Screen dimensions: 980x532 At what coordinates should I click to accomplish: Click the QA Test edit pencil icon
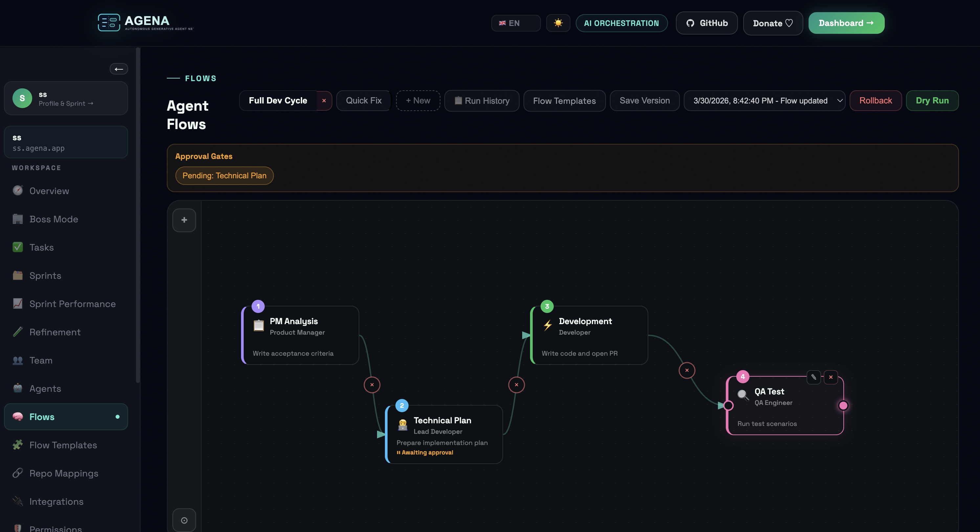tap(813, 377)
